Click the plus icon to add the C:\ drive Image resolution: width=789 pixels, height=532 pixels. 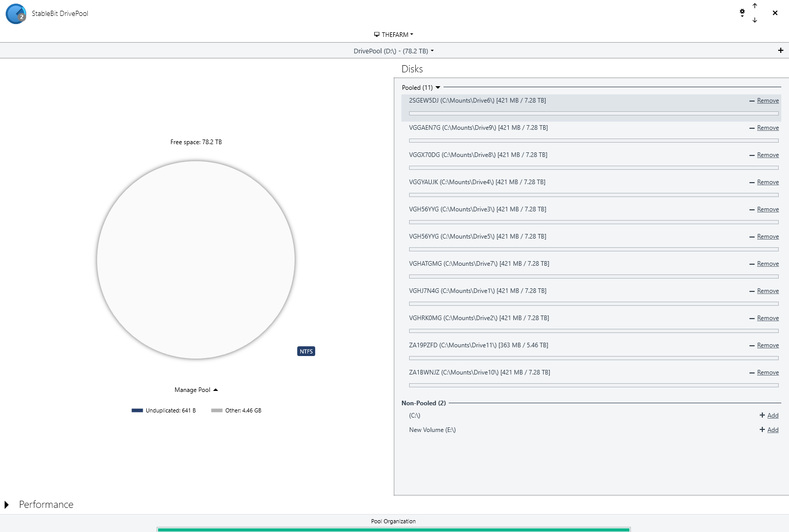pyautogui.click(x=762, y=416)
